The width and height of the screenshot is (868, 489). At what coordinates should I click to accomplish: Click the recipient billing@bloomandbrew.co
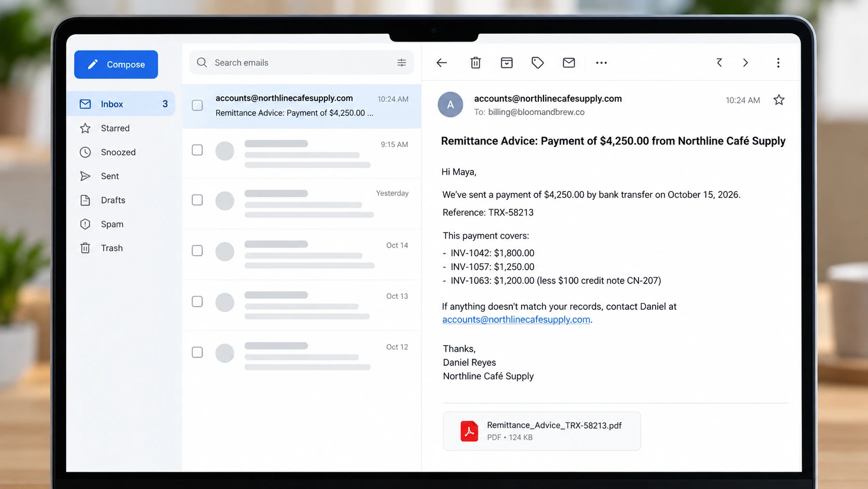(536, 112)
